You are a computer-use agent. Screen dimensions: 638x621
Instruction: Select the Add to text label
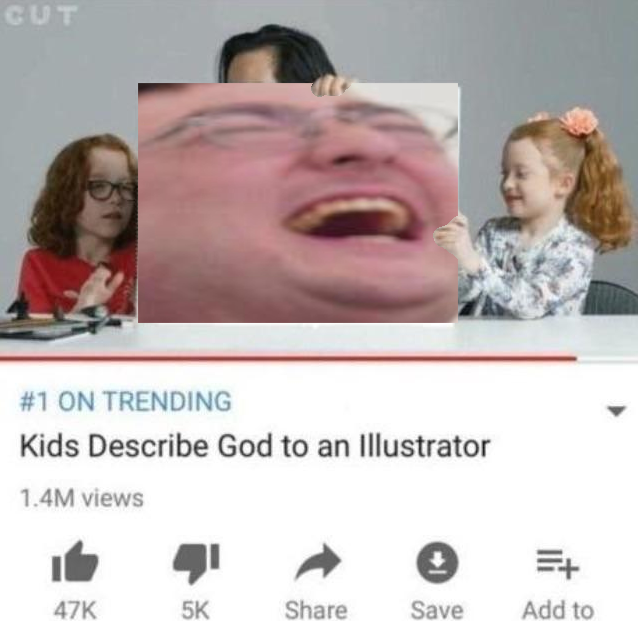pyautogui.click(x=558, y=610)
